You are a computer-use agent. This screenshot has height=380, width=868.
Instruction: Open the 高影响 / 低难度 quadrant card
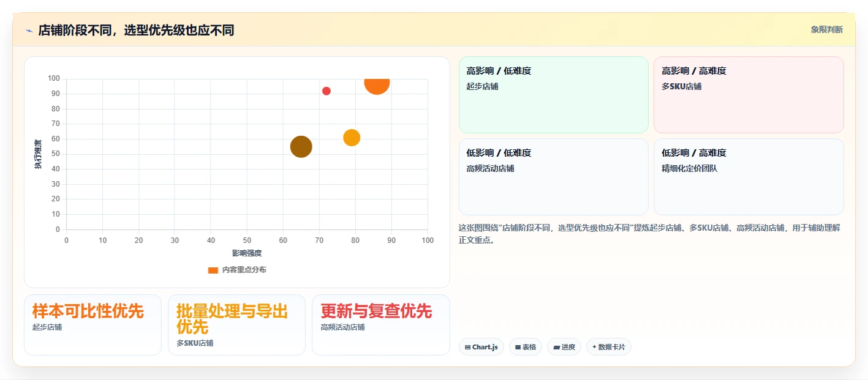554,95
